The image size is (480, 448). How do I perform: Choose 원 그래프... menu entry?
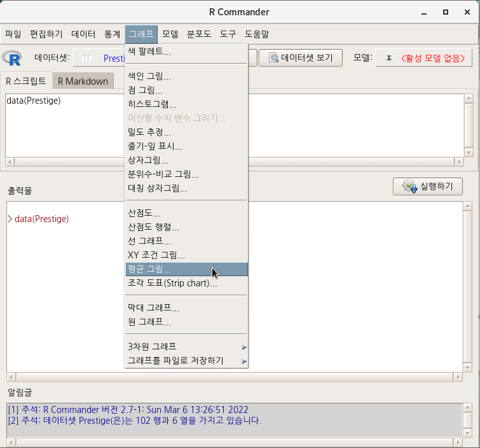tap(186, 322)
